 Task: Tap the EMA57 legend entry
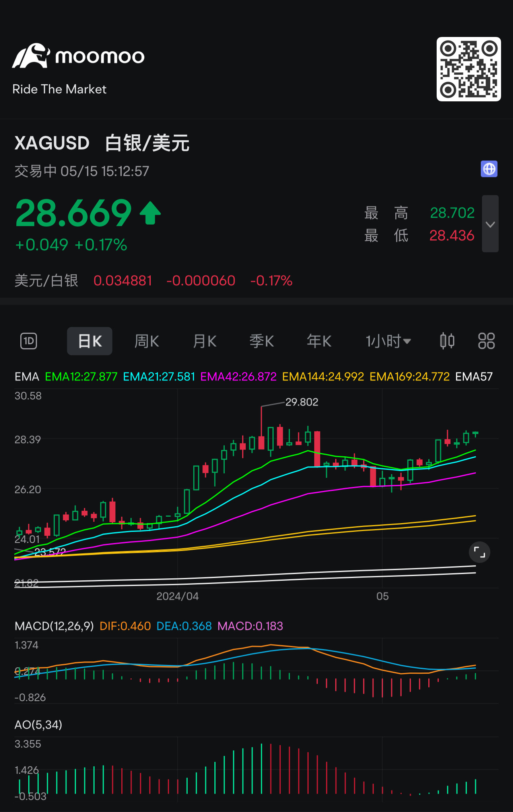pos(474,377)
